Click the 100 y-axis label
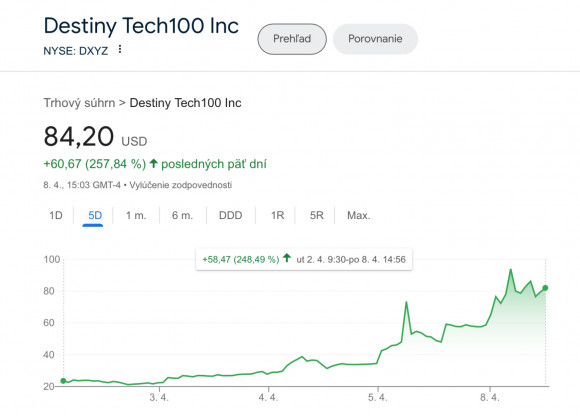 51,259
